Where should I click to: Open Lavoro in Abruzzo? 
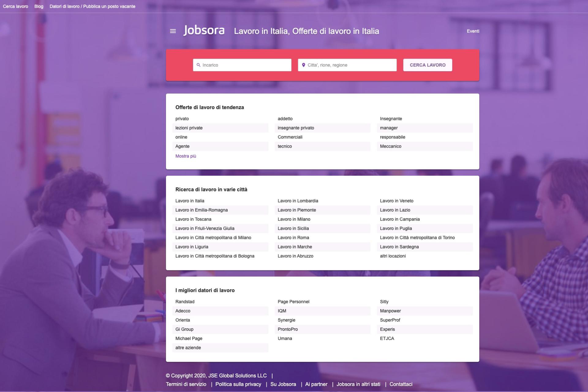tap(296, 256)
